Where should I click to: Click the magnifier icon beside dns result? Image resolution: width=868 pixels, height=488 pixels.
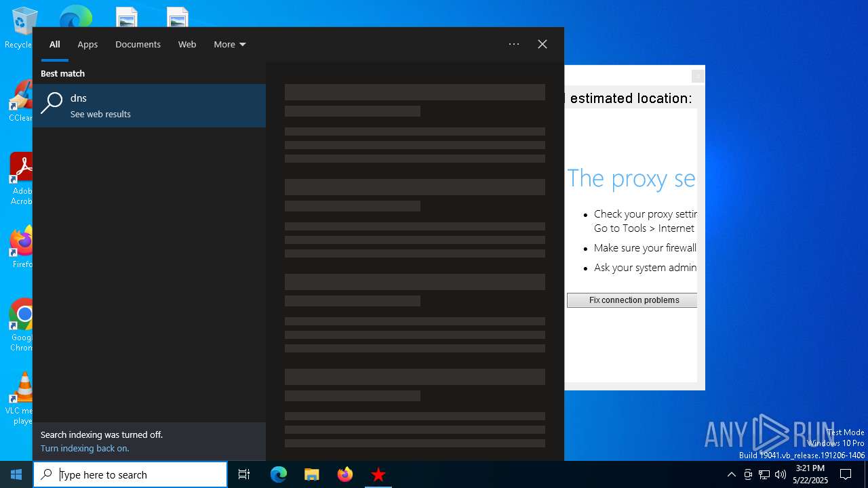pos(52,104)
